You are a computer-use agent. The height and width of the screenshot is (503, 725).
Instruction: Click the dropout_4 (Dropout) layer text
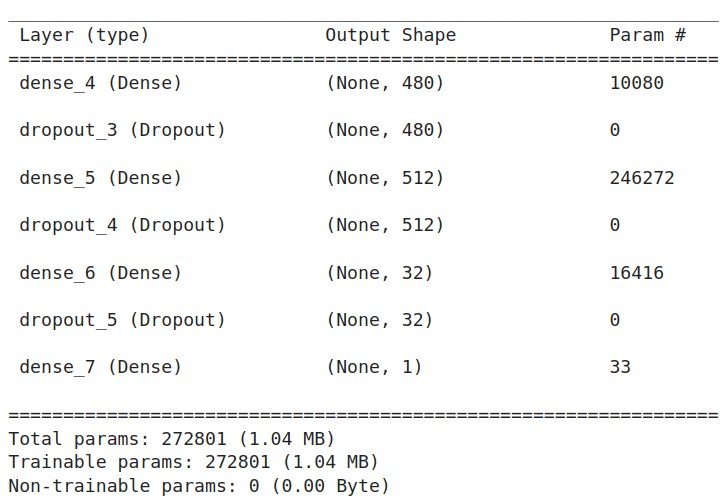click(122, 225)
